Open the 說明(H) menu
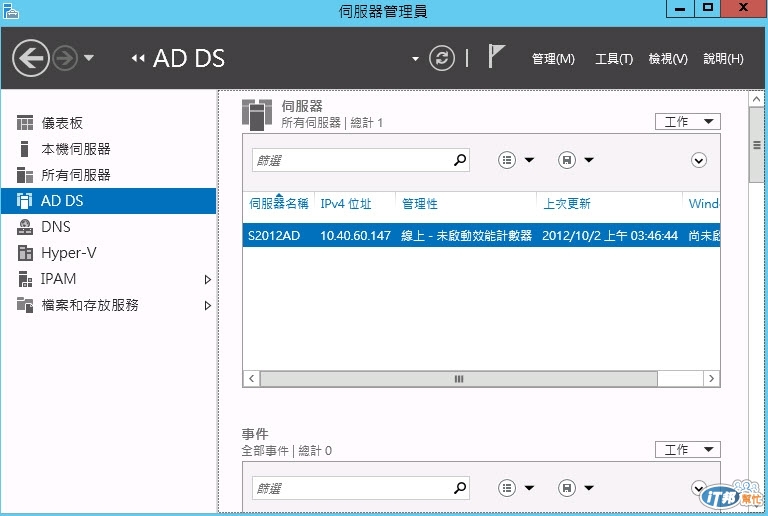This screenshot has width=768, height=516. pyautogui.click(x=723, y=59)
